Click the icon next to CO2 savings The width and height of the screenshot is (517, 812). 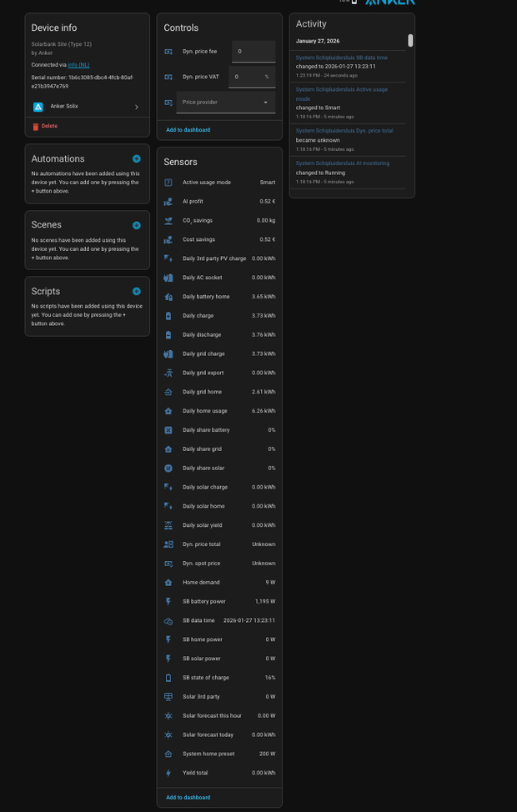168,220
